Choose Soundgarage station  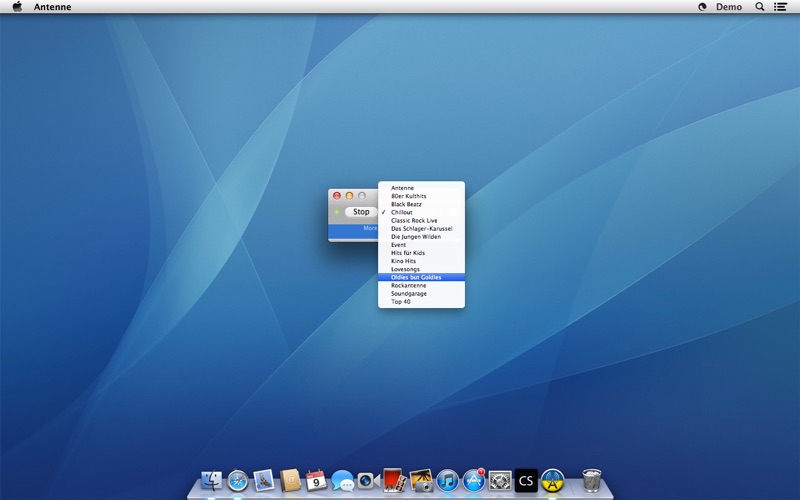[x=421, y=294]
